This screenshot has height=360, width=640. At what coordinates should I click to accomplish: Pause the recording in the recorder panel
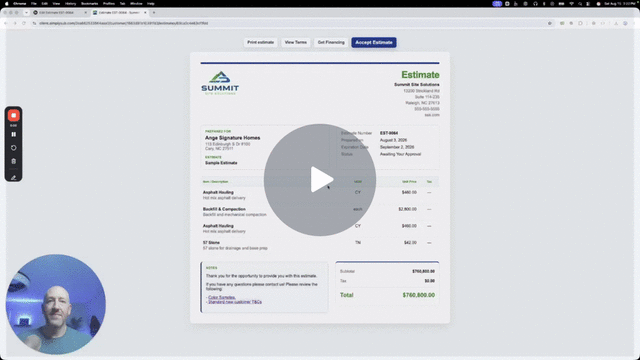(13, 134)
